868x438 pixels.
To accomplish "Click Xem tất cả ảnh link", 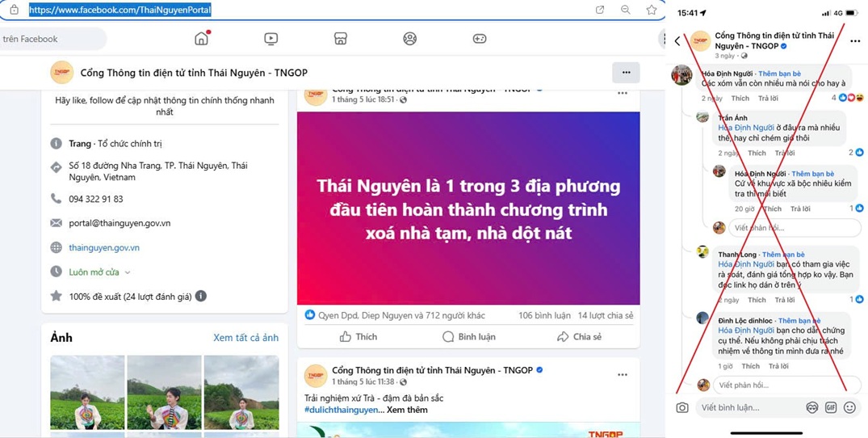I will [245, 338].
